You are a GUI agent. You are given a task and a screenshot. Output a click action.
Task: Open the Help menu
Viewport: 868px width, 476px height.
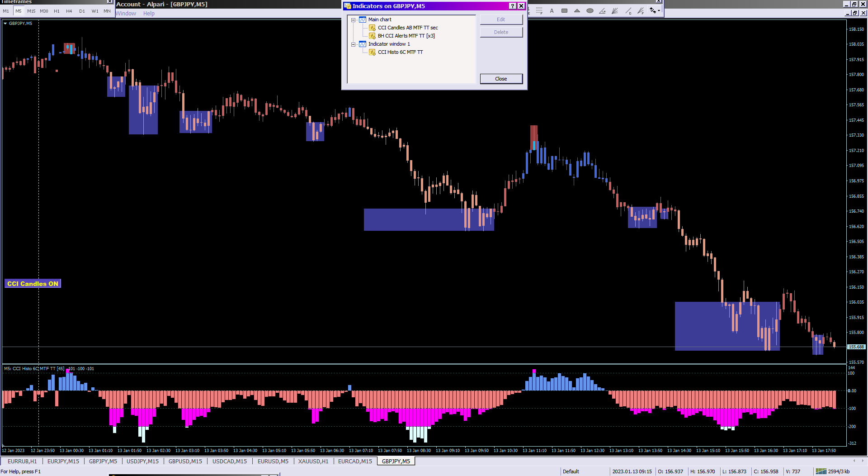coord(149,14)
